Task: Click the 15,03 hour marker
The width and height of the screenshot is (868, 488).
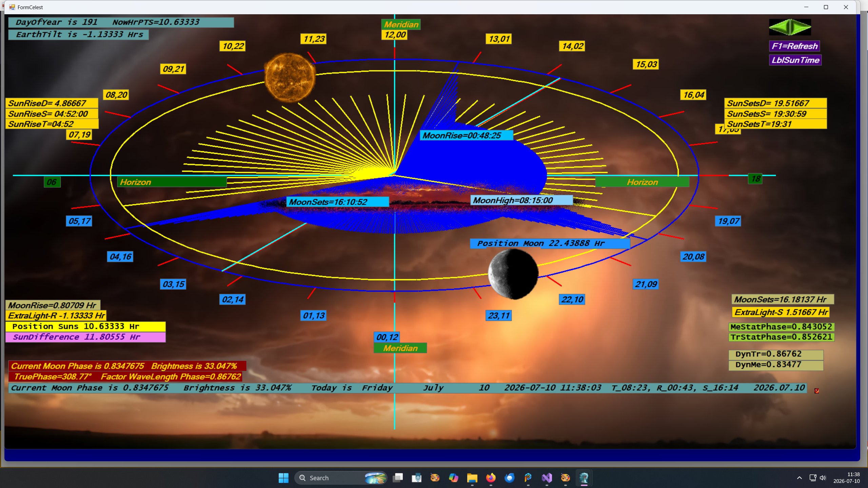Action: [646, 64]
